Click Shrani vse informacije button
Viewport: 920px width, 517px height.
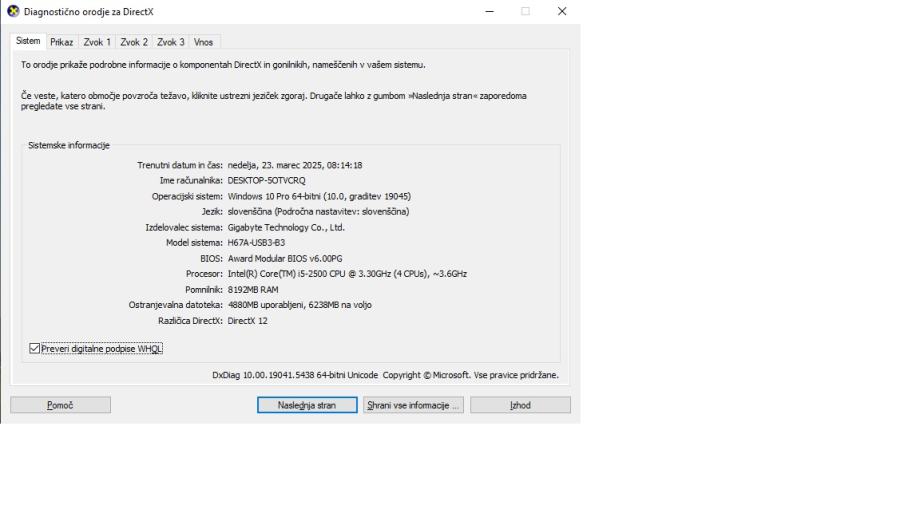413,405
